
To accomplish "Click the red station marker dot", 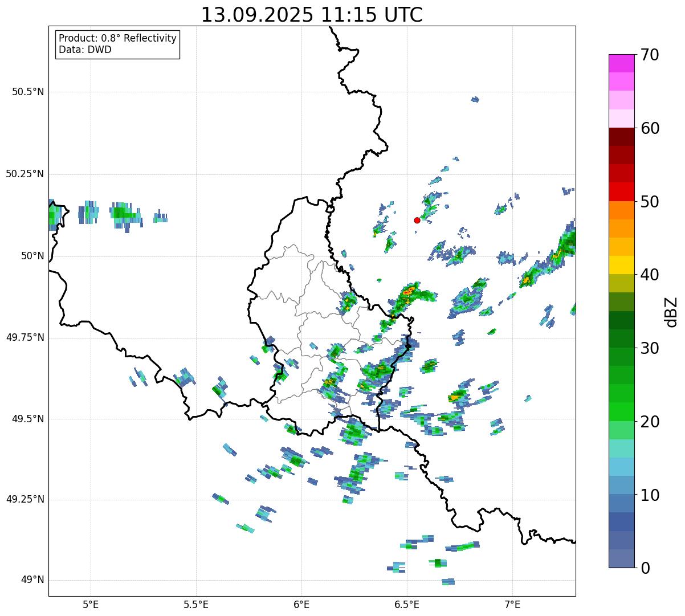I will 417,220.
